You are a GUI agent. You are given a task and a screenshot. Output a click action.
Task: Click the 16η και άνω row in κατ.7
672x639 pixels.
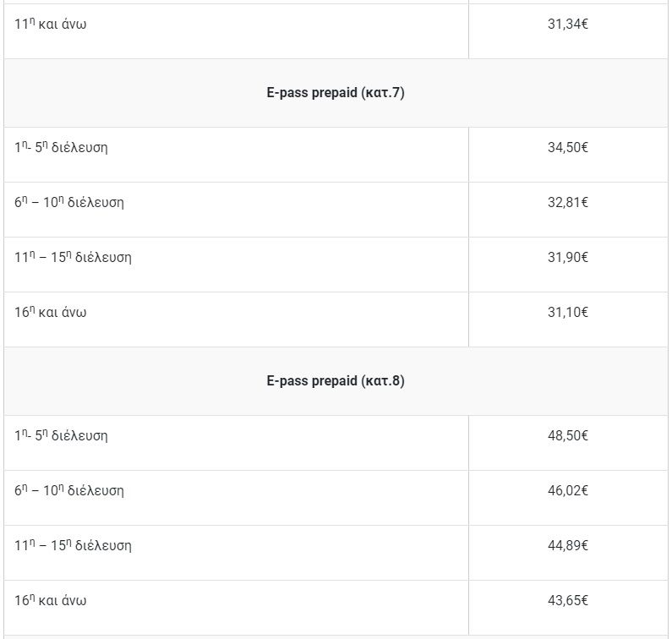pos(50,312)
